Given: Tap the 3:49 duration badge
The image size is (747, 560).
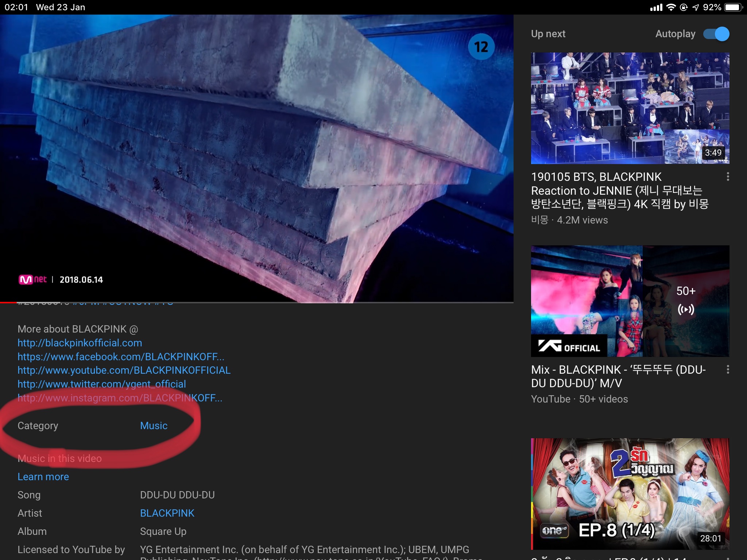Looking at the screenshot, I should 713,153.
